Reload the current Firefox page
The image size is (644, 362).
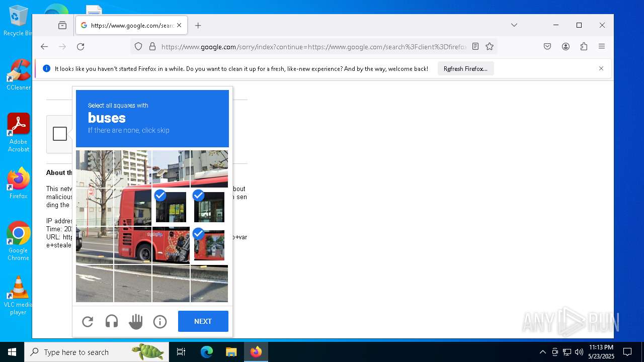click(80, 47)
